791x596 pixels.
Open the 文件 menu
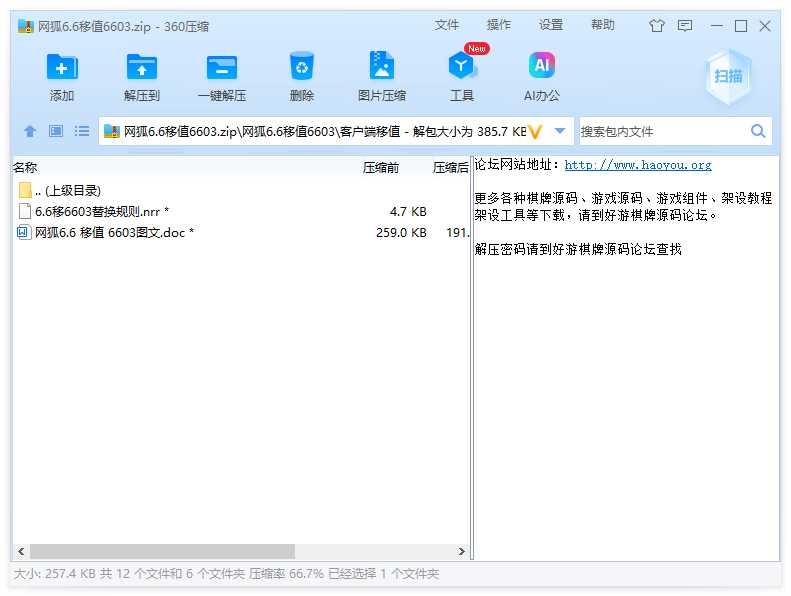coord(446,25)
